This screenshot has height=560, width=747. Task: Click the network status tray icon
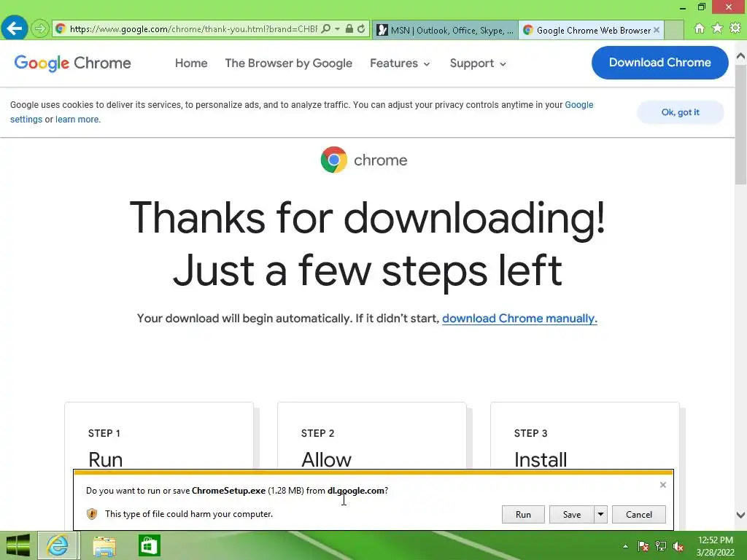tap(661, 546)
